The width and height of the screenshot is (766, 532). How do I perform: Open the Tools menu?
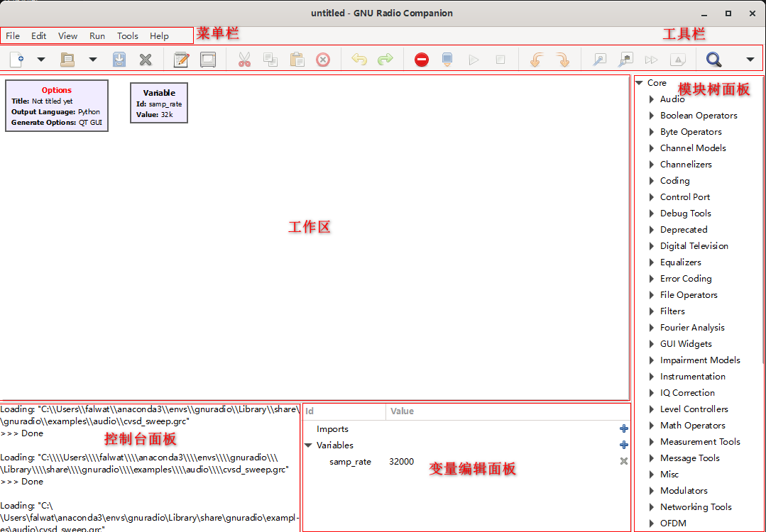point(128,35)
